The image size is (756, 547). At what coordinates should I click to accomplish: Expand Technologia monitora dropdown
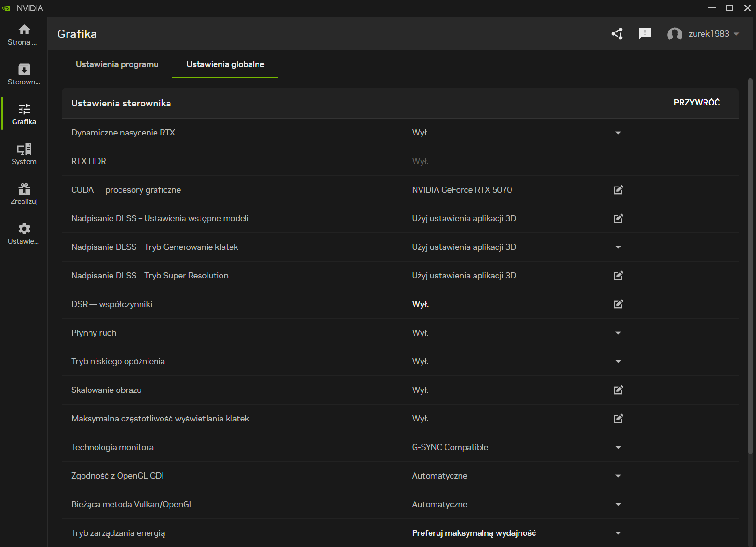pos(618,448)
